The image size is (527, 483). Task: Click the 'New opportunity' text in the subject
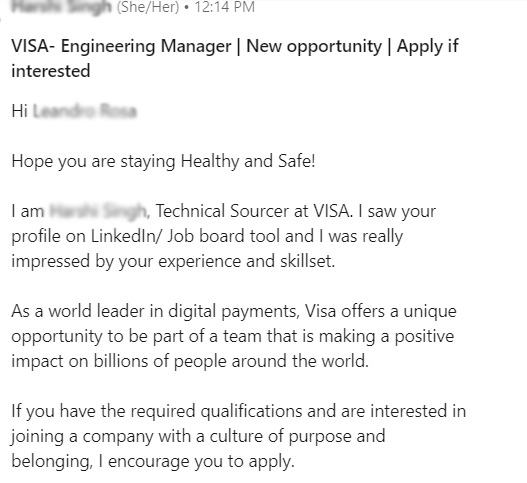tap(314, 46)
